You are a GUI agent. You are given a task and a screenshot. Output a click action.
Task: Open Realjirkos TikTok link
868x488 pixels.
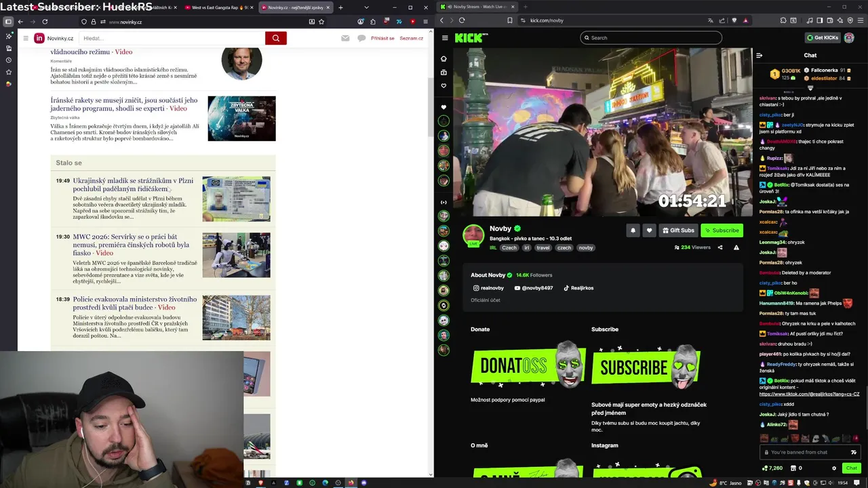pyautogui.click(x=578, y=288)
